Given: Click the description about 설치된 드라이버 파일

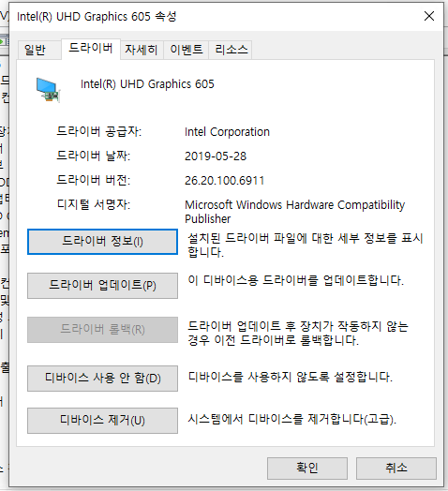Looking at the screenshot, I should click(x=306, y=245).
